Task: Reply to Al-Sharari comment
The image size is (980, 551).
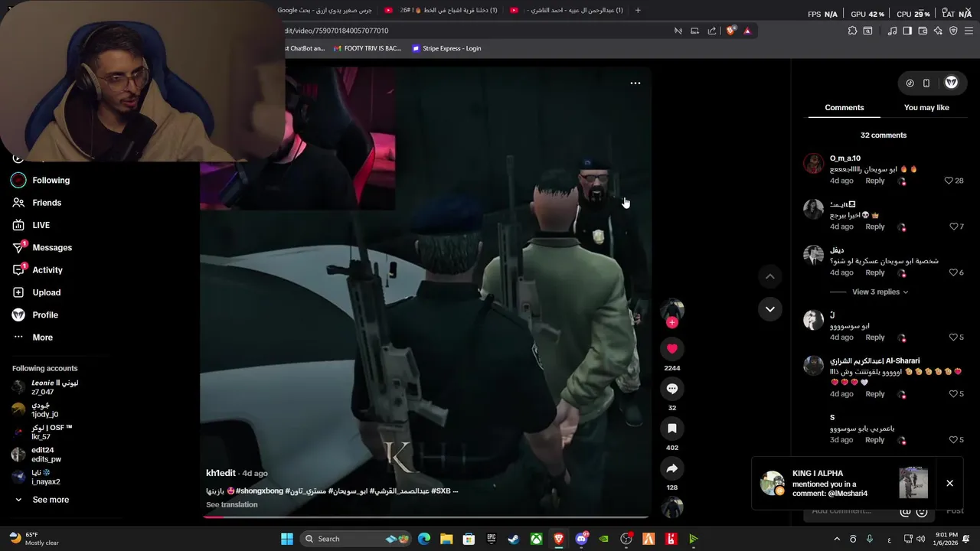Action: 875,394
